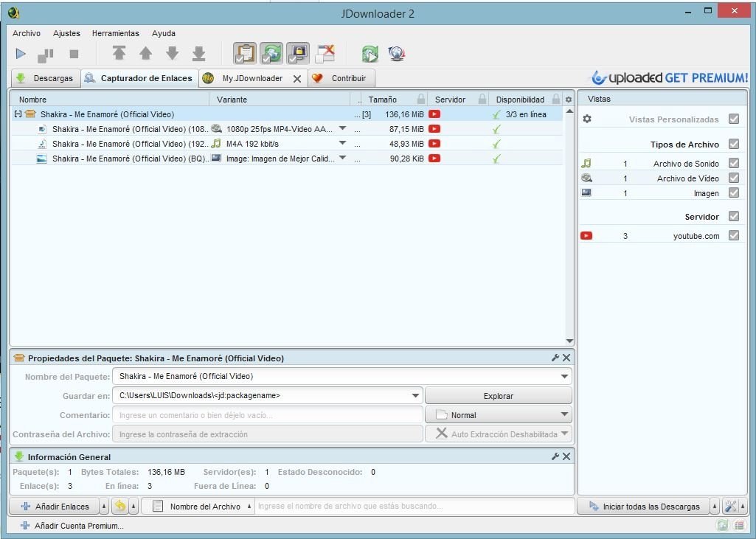Click the Vistas Personalizadas gear icon

[x=587, y=119]
